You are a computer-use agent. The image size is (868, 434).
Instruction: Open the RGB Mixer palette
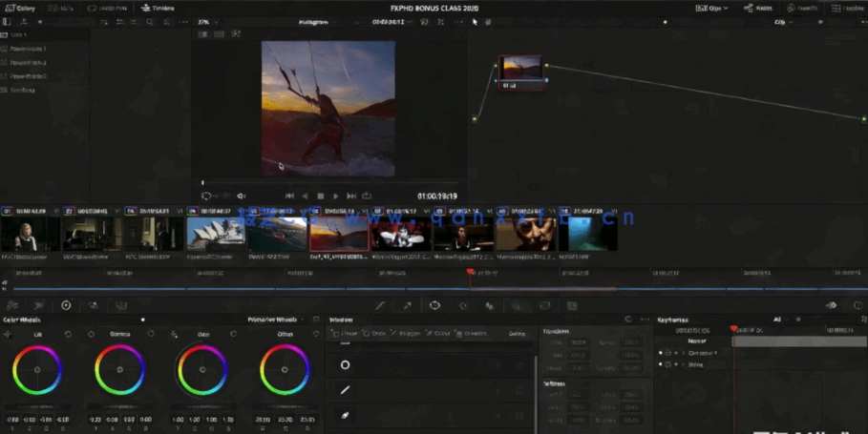[x=93, y=305]
